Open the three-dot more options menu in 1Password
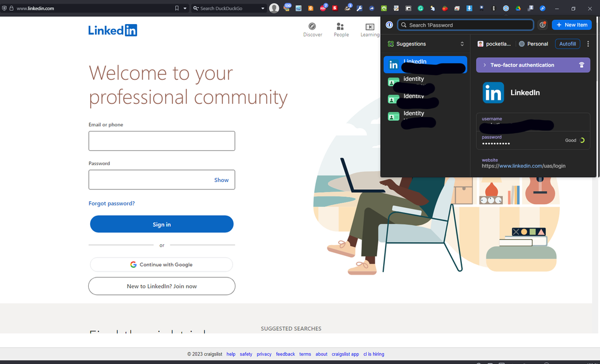Image resolution: width=600 pixels, height=364 pixels. click(x=588, y=44)
